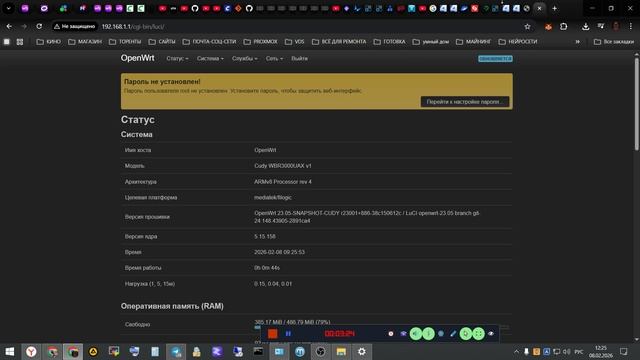
Task: Click recorder eye visibility icon
Action: tap(491, 333)
